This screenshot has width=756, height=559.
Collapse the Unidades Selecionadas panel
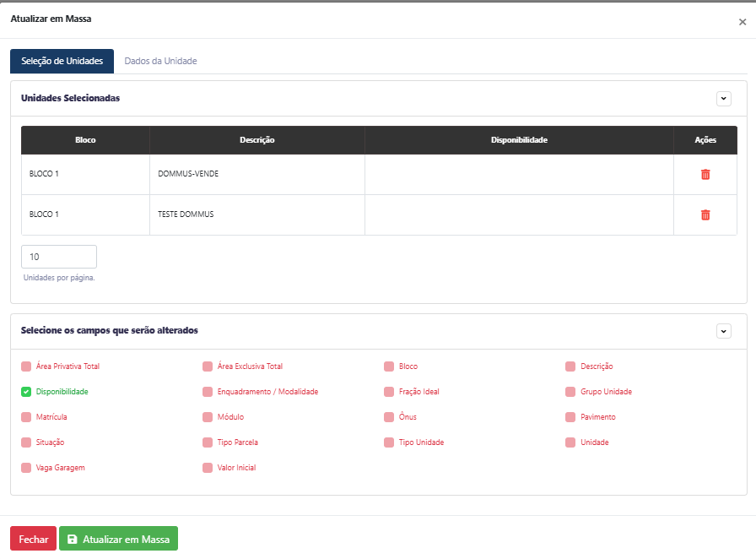pos(723,98)
